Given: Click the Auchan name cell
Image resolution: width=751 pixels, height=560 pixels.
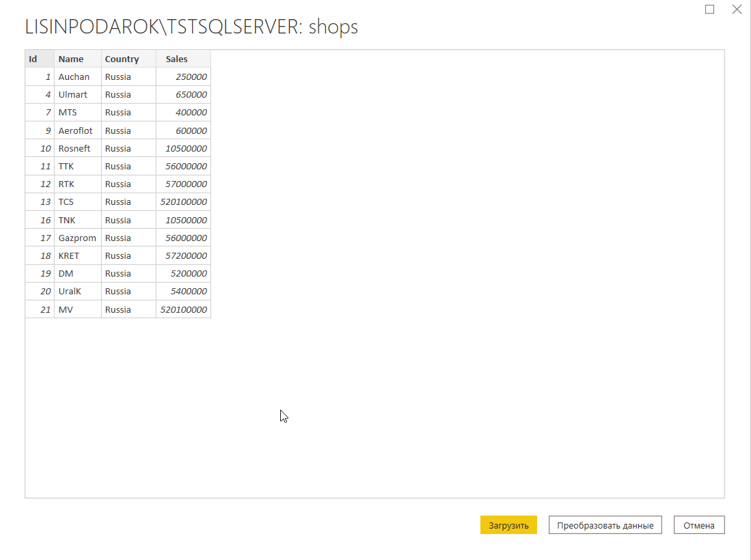Looking at the screenshot, I should coord(78,76).
